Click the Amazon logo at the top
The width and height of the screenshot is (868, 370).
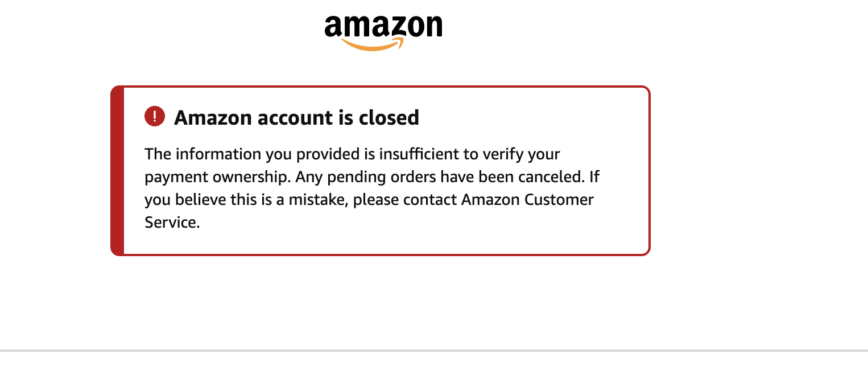[x=383, y=32]
